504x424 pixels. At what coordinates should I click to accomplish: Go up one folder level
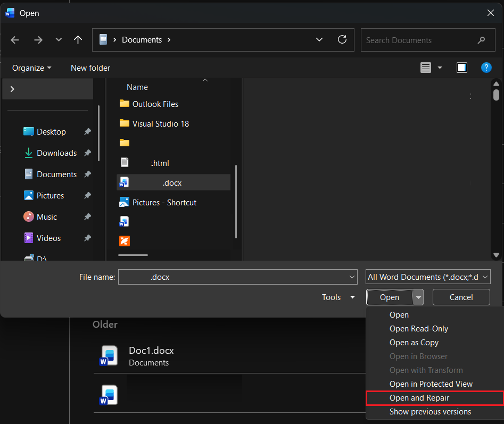(78, 40)
